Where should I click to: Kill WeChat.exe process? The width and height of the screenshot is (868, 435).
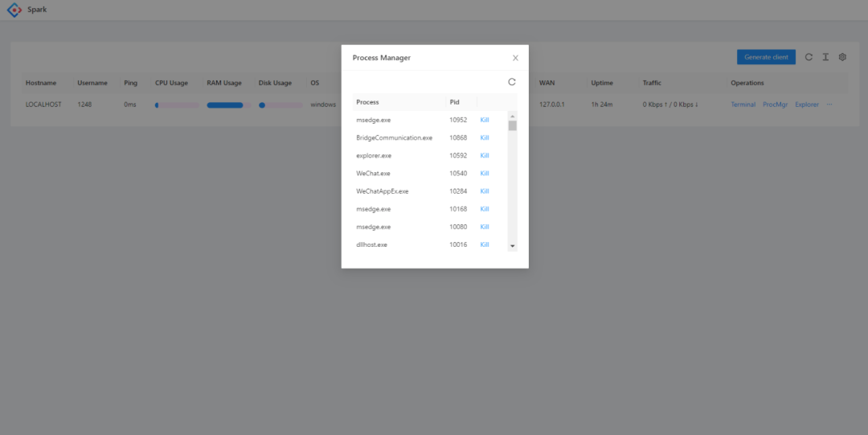pos(485,173)
